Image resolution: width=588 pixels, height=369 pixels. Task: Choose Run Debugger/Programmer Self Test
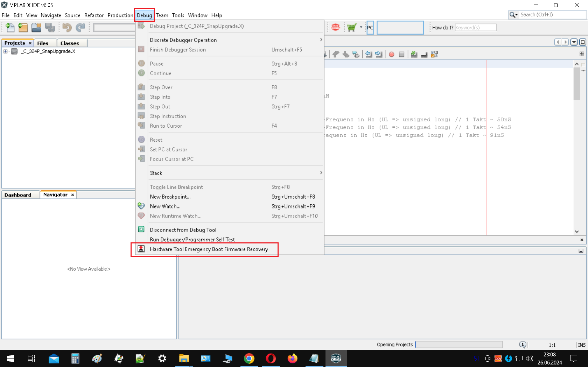[x=230, y=240]
